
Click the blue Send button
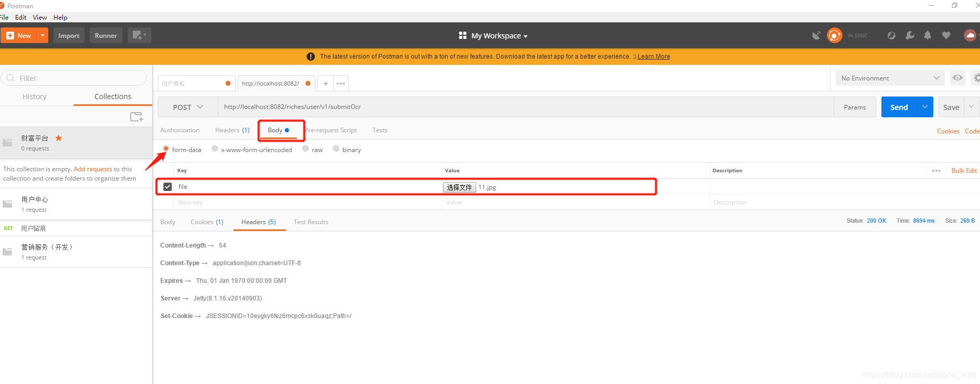899,107
